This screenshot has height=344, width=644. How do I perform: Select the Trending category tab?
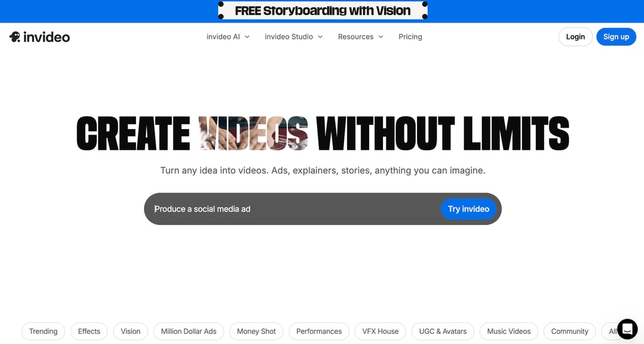click(x=43, y=331)
